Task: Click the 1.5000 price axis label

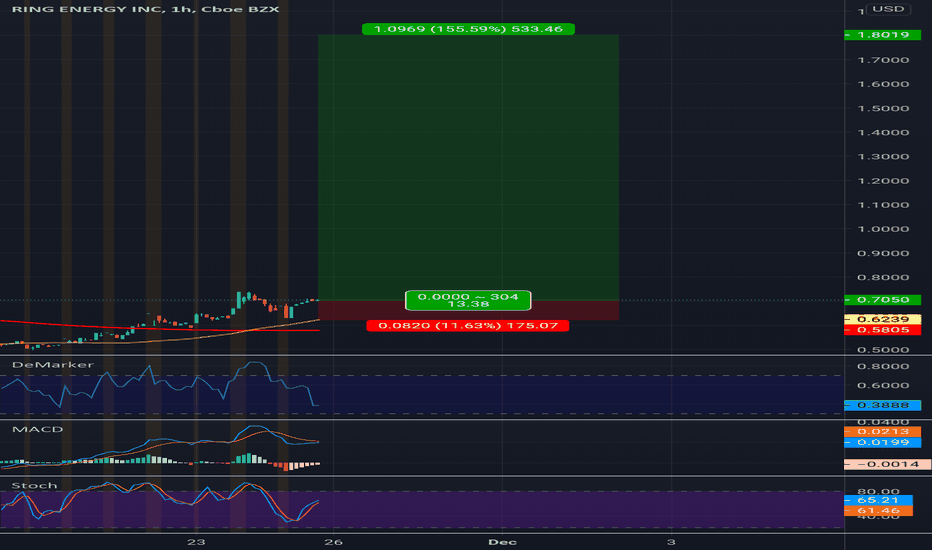Action: point(883,108)
